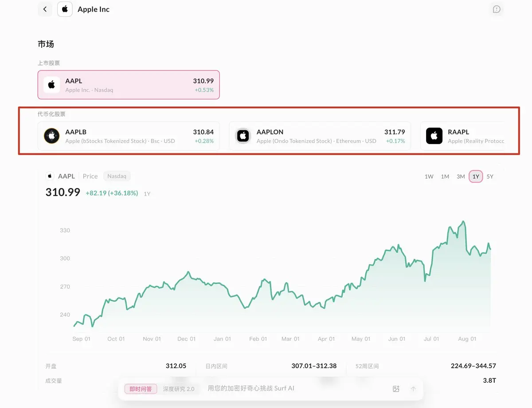Image resolution: width=532 pixels, height=408 pixels.
Task: Click the Apple Inc page title
Action: [x=94, y=9]
